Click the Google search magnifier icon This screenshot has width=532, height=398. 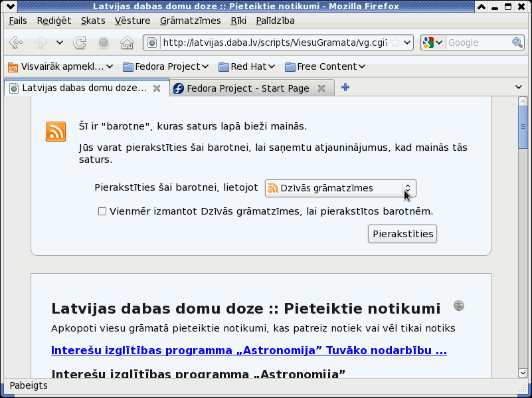click(x=517, y=43)
